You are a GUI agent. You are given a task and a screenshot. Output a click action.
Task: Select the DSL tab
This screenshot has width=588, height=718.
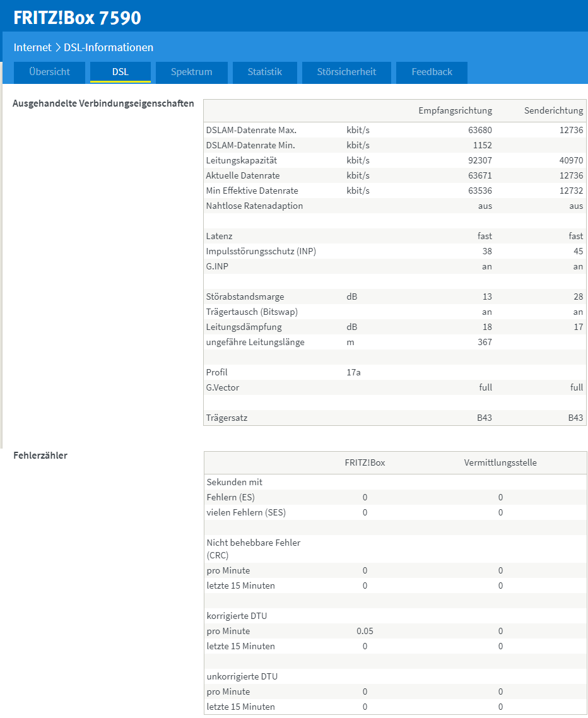pyautogui.click(x=121, y=73)
